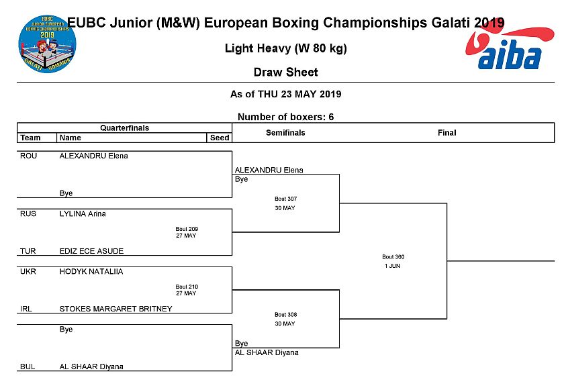Select STOKES MARGARET BRITNEY entry
Image resolution: width=564 pixels, height=392 pixels.
tap(115, 309)
